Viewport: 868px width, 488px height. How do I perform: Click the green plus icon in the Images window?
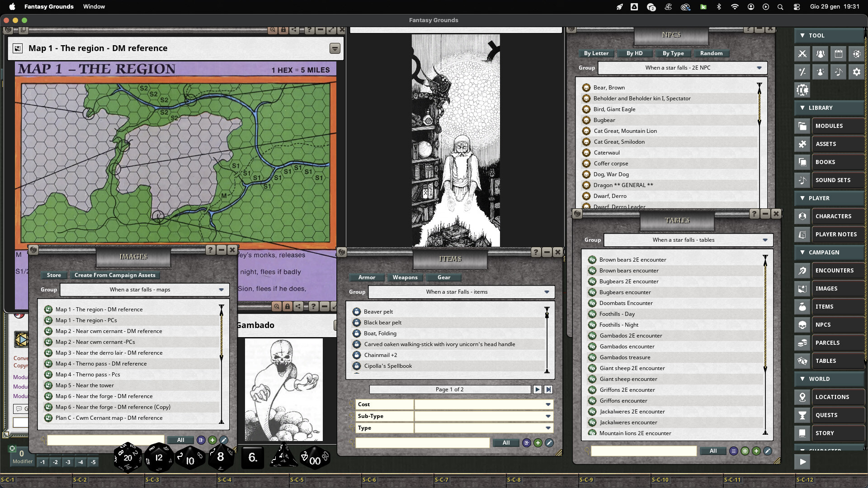(x=212, y=440)
